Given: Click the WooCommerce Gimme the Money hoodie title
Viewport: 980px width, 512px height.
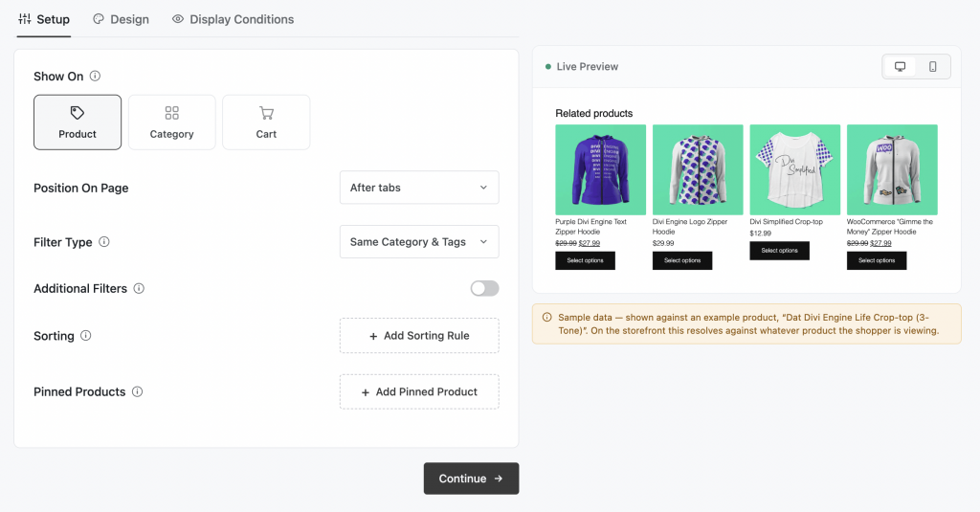Looking at the screenshot, I should (x=890, y=227).
